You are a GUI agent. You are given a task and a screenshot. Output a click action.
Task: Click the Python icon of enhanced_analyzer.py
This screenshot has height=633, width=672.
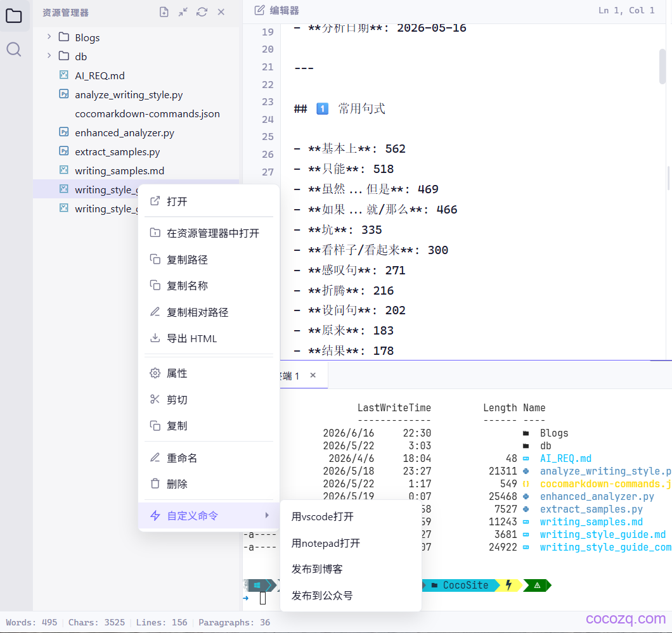coord(64,132)
